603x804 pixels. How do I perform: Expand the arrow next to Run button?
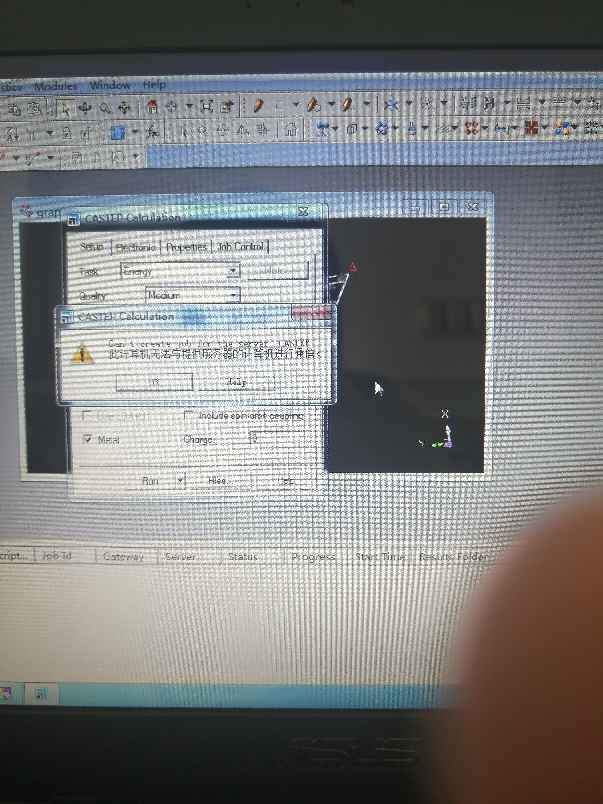point(180,481)
